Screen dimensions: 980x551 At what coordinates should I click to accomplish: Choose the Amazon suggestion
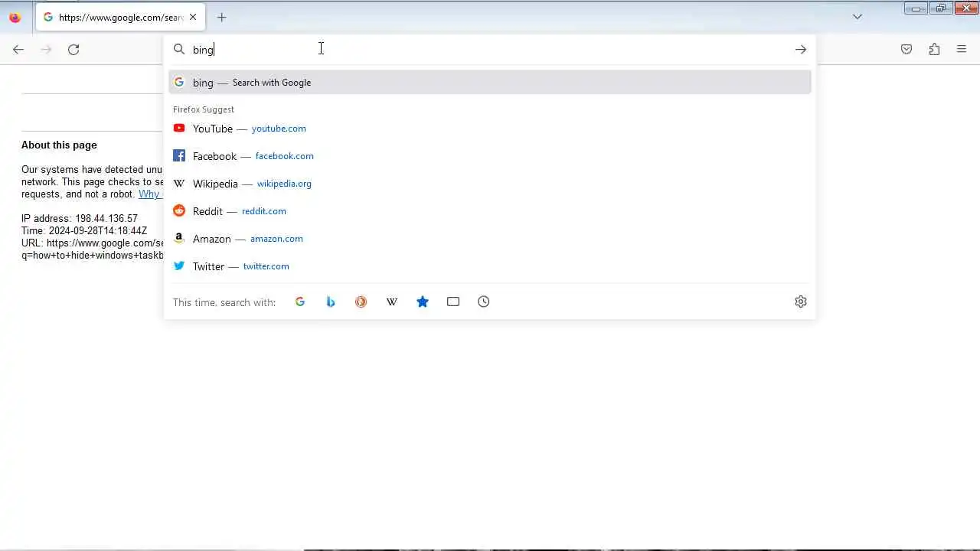[490, 239]
